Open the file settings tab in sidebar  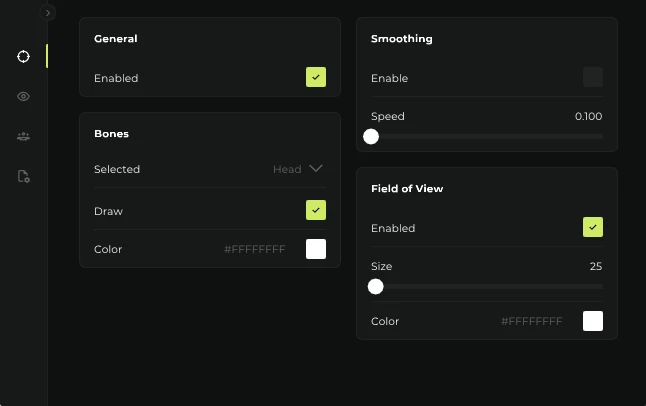pos(23,176)
